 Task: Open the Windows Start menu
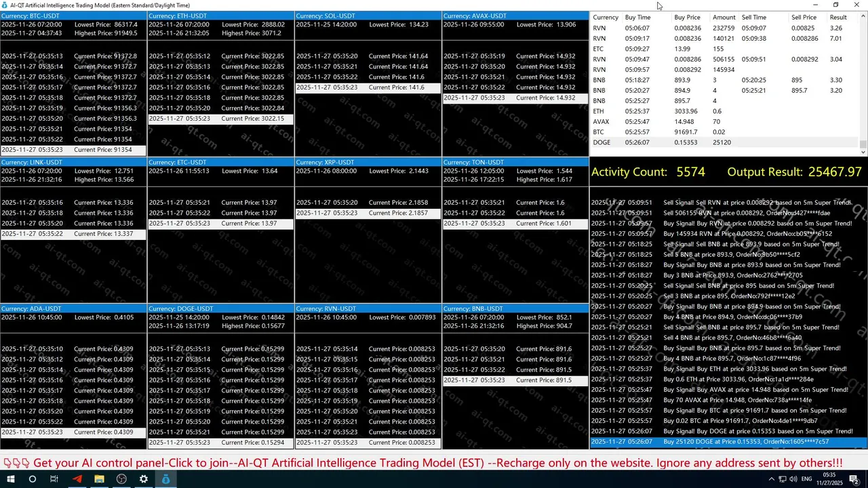(x=10, y=479)
